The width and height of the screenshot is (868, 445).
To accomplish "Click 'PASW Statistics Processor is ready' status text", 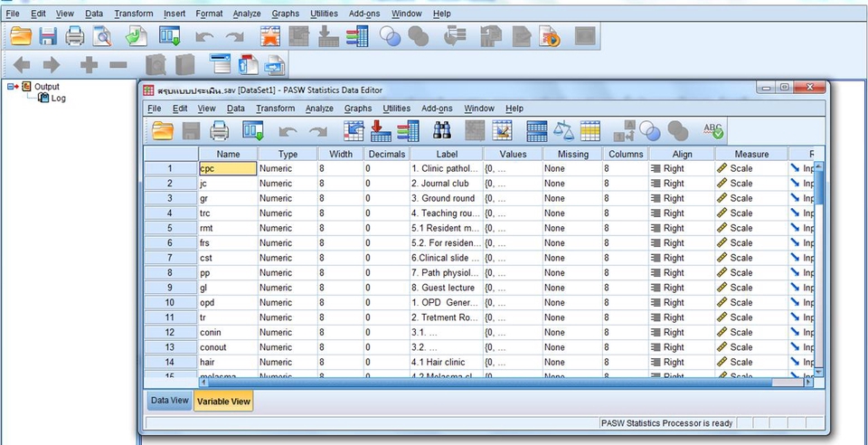I will [x=667, y=423].
